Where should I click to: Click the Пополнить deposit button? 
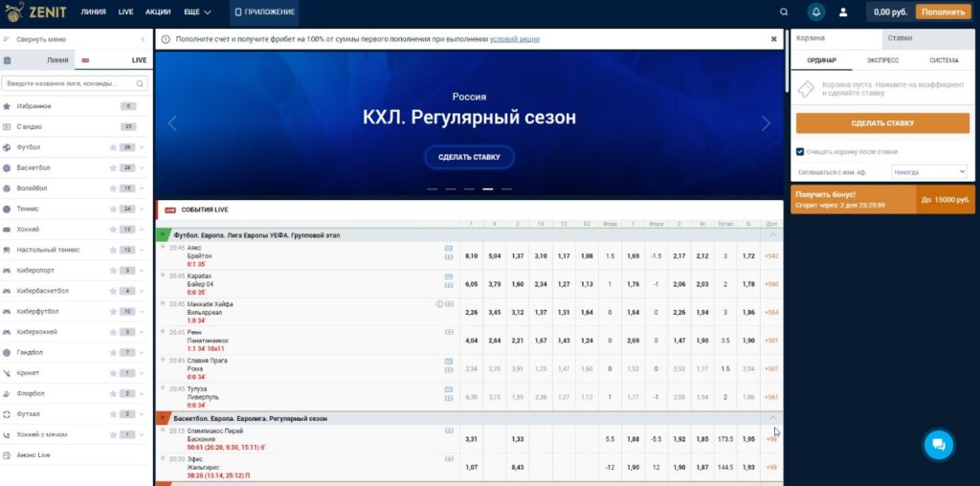click(x=943, y=11)
